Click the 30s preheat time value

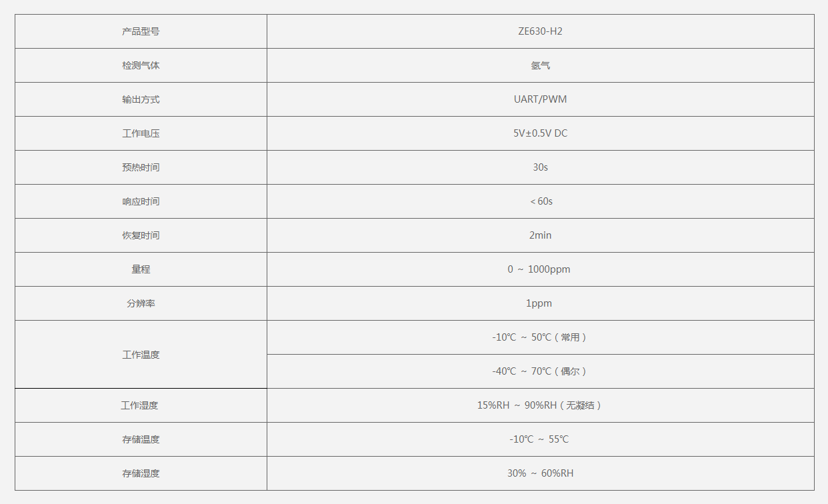pyautogui.click(x=540, y=167)
